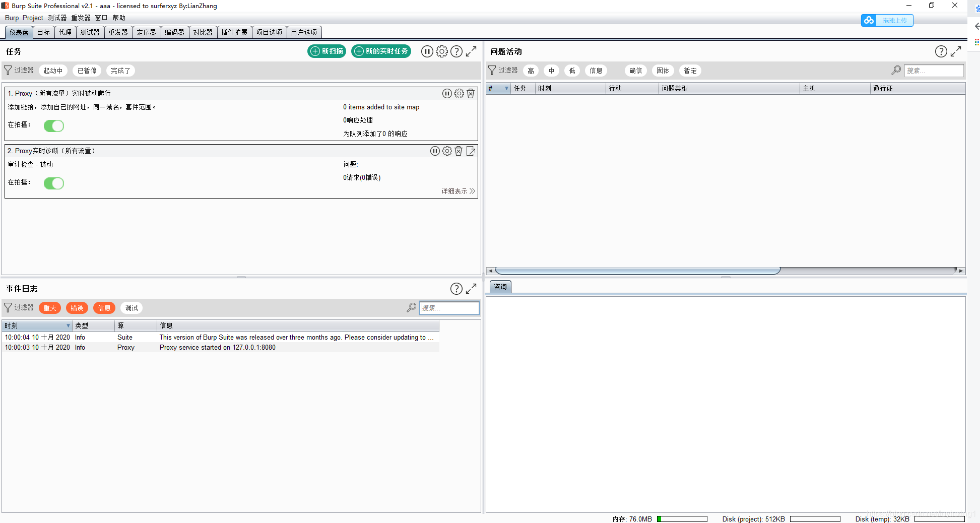The image size is (980, 523).
Task: Expand the Tasks panel to full view
Action: pos(471,51)
